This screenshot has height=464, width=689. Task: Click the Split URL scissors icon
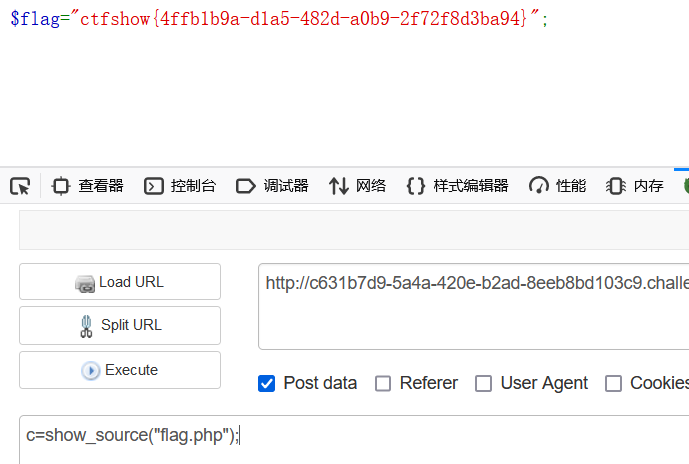(87, 326)
